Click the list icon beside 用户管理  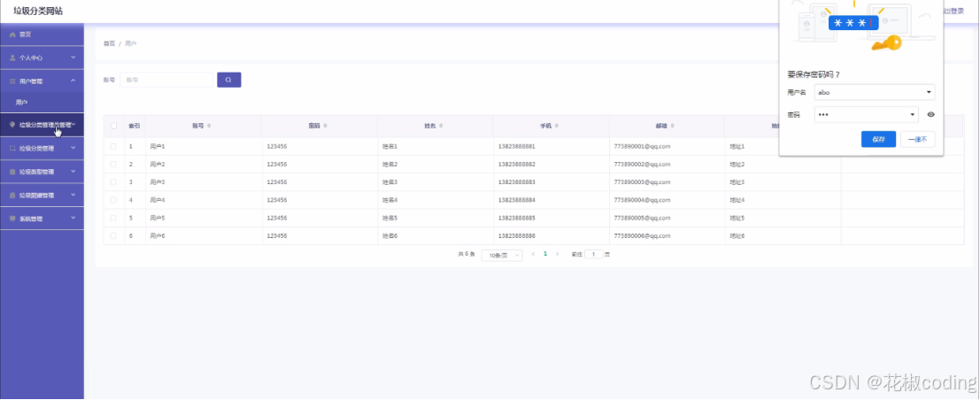point(12,81)
